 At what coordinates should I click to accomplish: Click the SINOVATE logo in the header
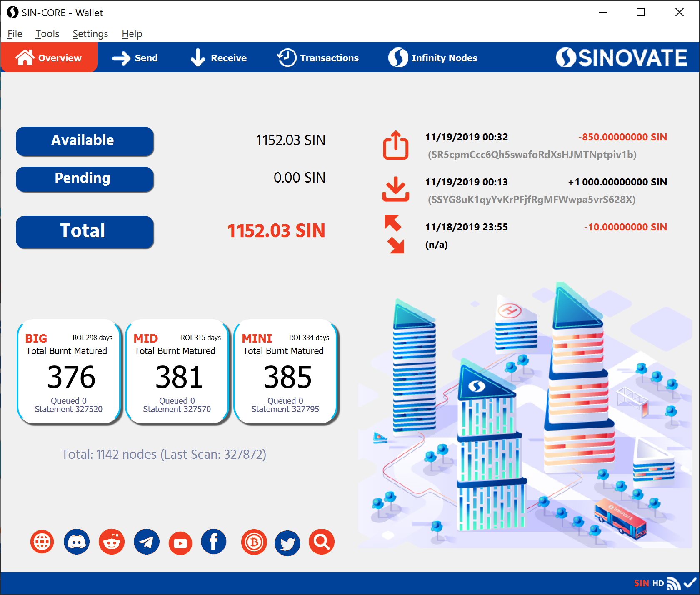[x=621, y=57]
